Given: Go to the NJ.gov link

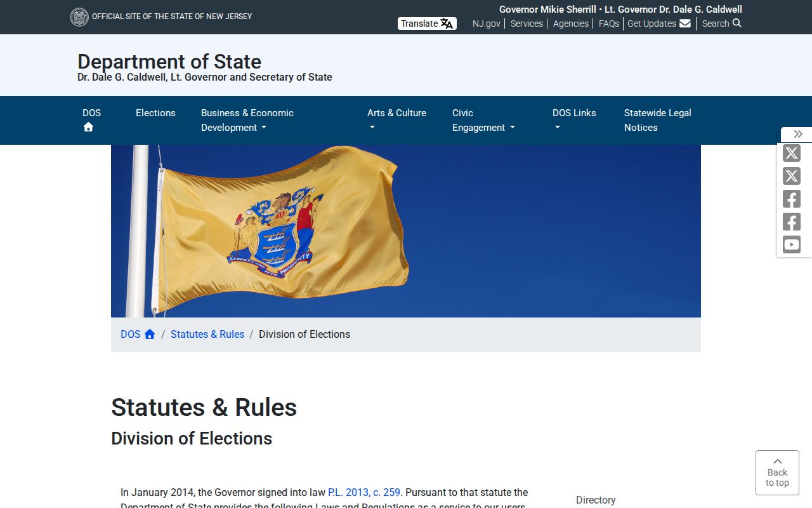Looking at the screenshot, I should pos(487,23).
